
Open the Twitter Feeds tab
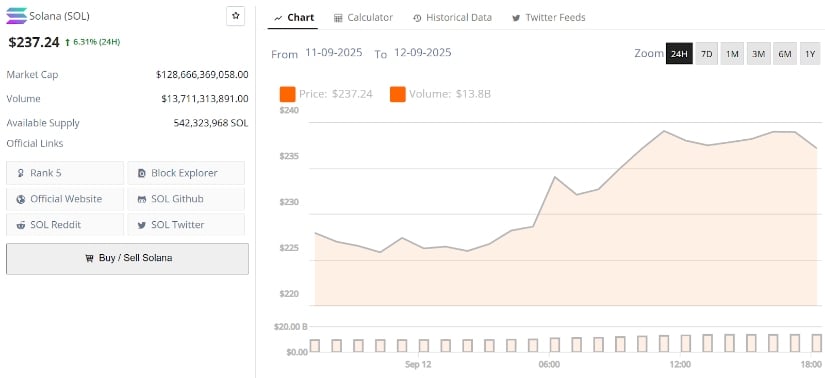pos(549,17)
